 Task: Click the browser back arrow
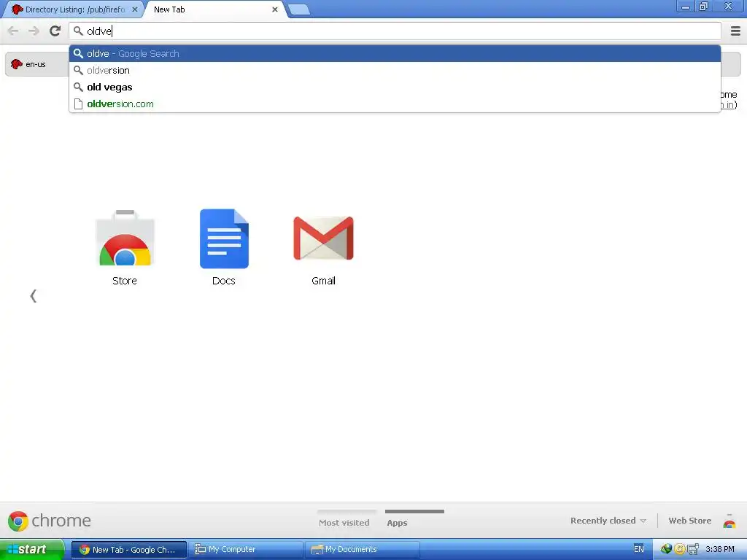coord(13,31)
